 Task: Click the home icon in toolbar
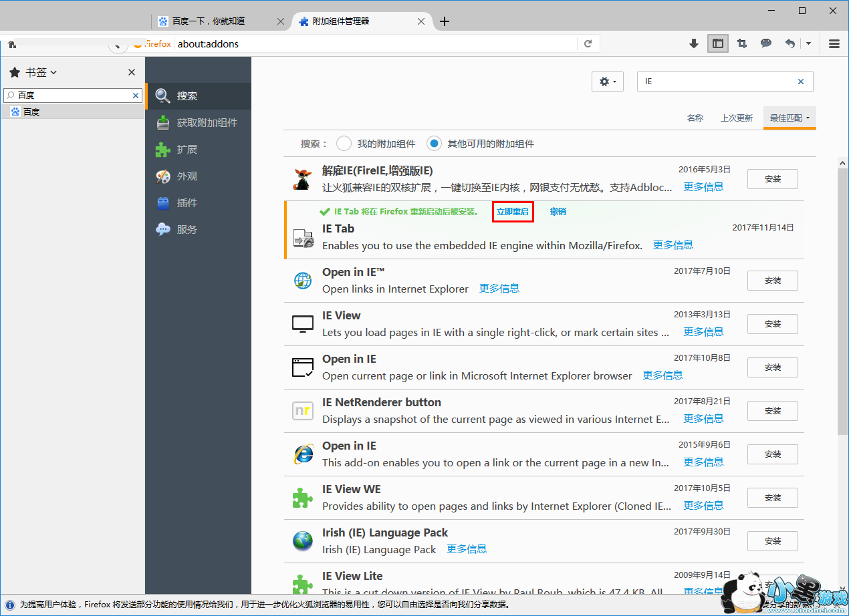12,43
